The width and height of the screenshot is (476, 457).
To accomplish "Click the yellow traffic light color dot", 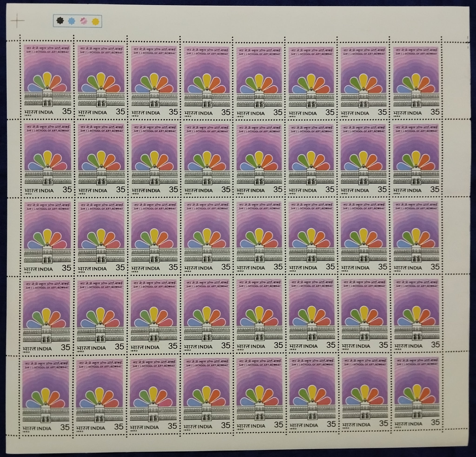I will tap(95, 21).
